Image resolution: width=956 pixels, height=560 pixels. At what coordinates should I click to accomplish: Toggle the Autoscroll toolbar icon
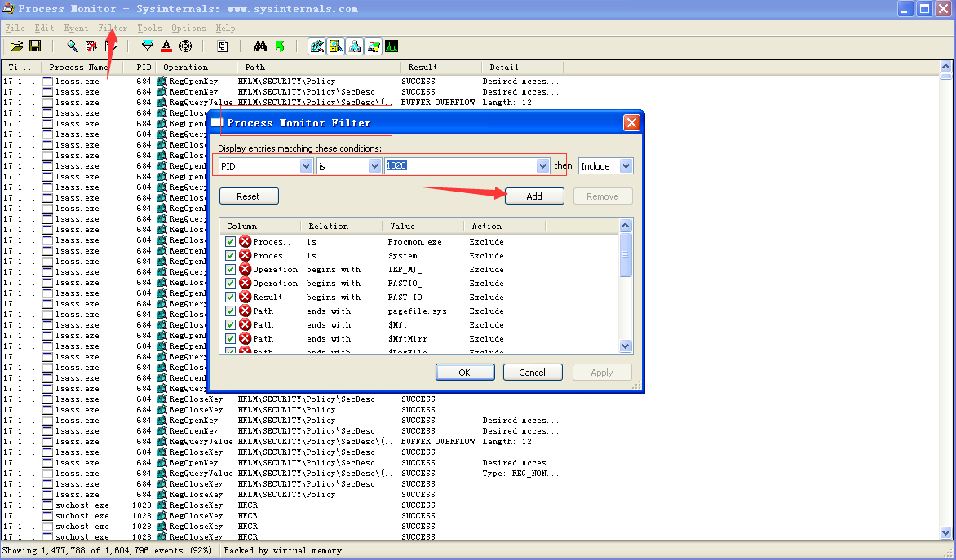91,46
